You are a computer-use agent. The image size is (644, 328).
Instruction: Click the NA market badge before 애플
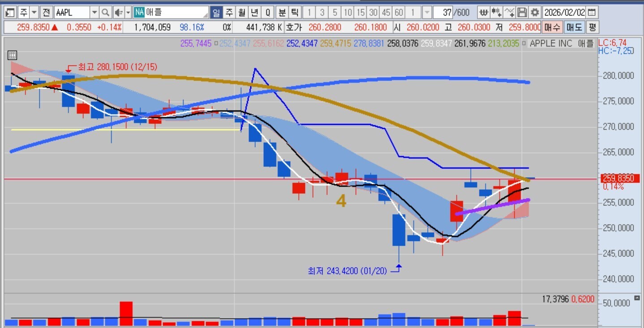point(139,12)
